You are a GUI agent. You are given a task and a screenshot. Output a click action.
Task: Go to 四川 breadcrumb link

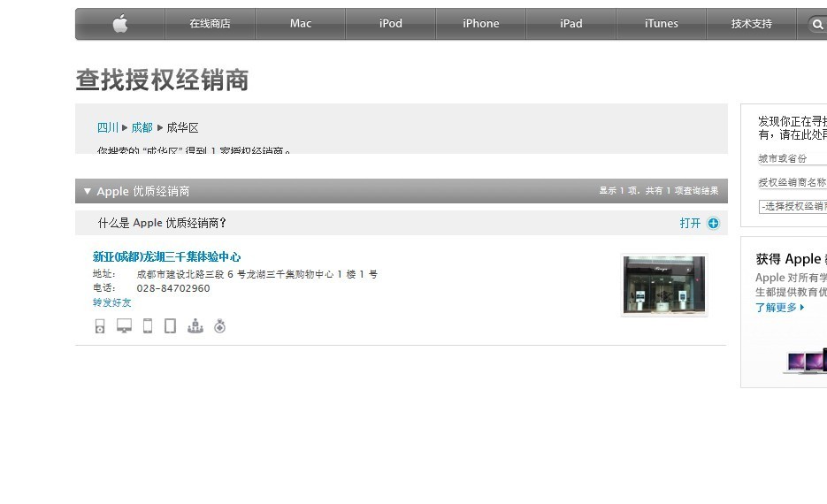[108, 127]
